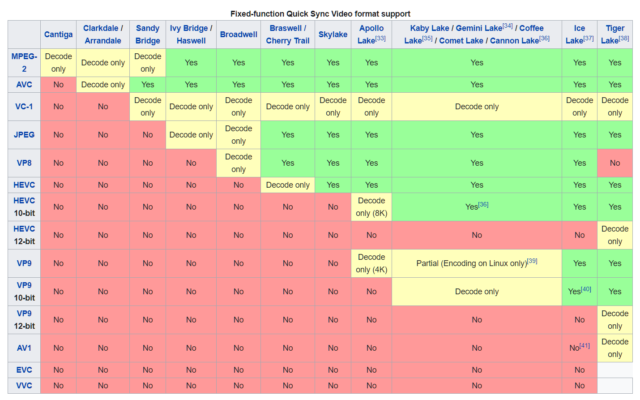Open reference [38] beside Tiger Lake
Viewport: 640px width, 400px height.
coord(624,38)
